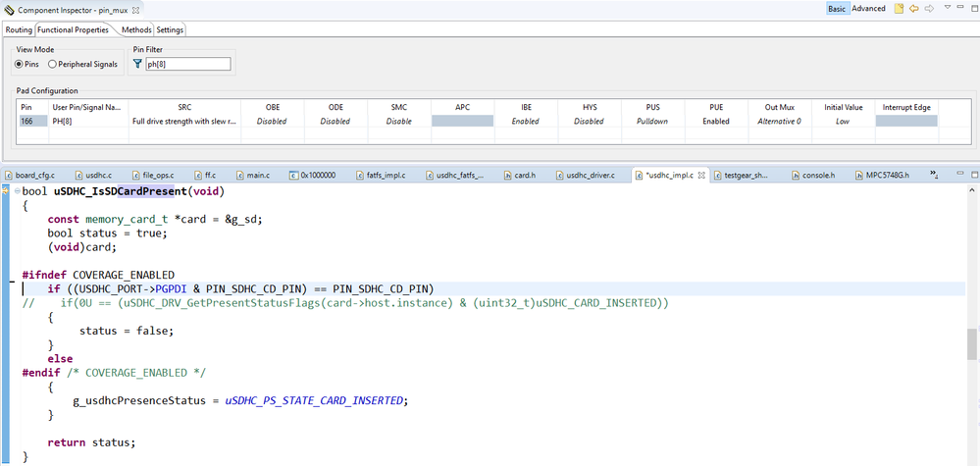980x466 pixels.
Task: Click PGPDI in the if statement
Action: coord(172,288)
